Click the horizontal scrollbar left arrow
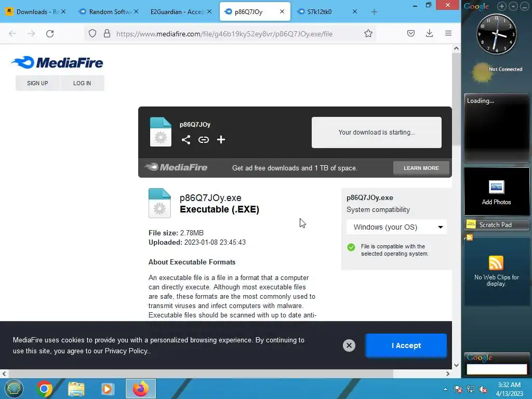This screenshot has height=399, width=532. [4, 374]
